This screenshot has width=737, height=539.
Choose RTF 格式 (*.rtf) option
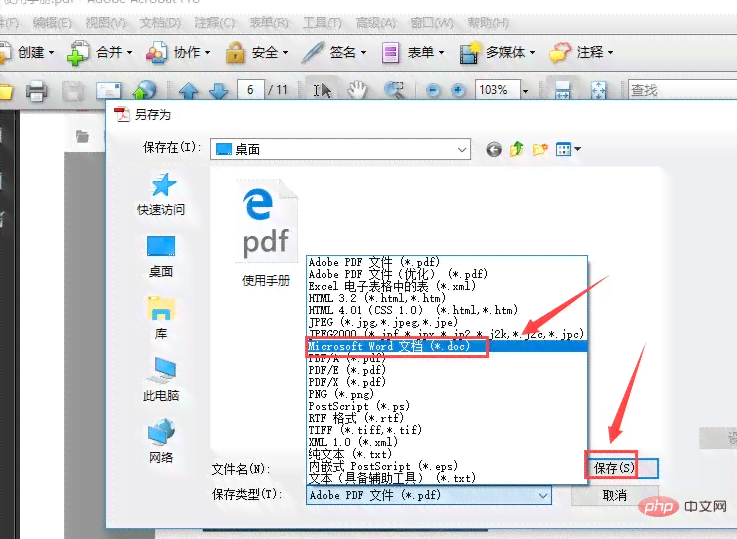coord(447,418)
